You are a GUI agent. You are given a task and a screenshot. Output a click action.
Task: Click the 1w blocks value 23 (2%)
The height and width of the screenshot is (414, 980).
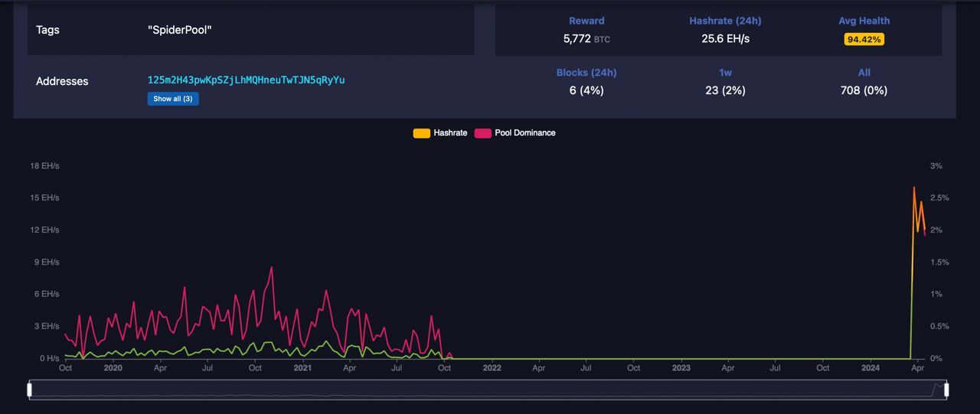click(x=725, y=90)
